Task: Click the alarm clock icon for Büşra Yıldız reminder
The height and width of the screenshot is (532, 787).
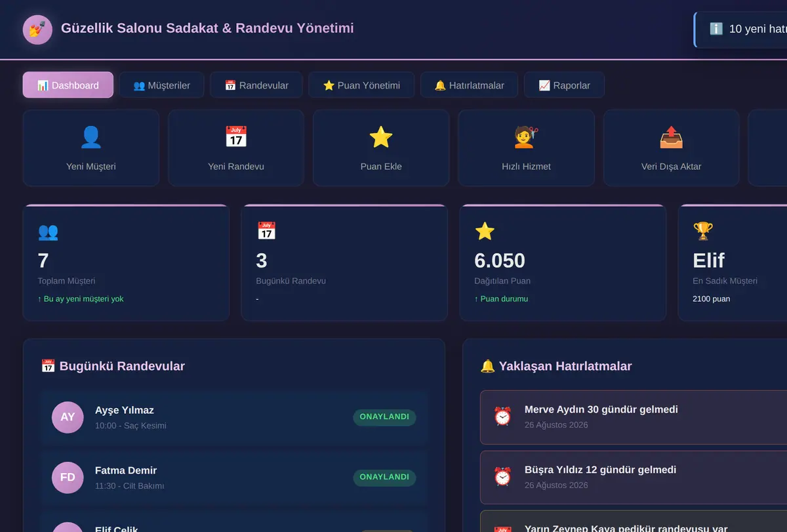Action: [x=502, y=477]
